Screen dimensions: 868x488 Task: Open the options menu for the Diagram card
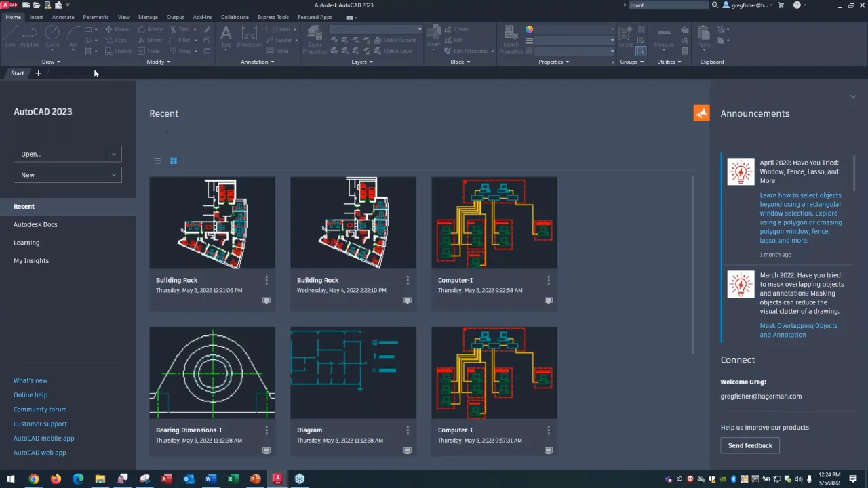click(x=408, y=430)
